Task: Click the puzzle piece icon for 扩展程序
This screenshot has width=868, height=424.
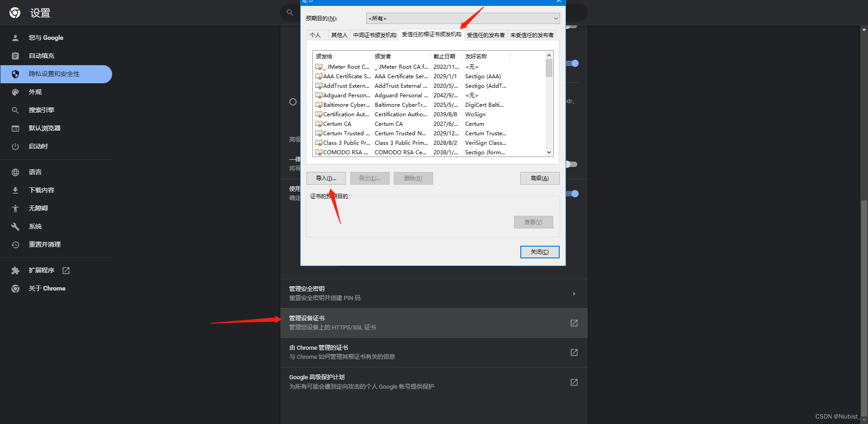Action: pyautogui.click(x=15, y=270)
